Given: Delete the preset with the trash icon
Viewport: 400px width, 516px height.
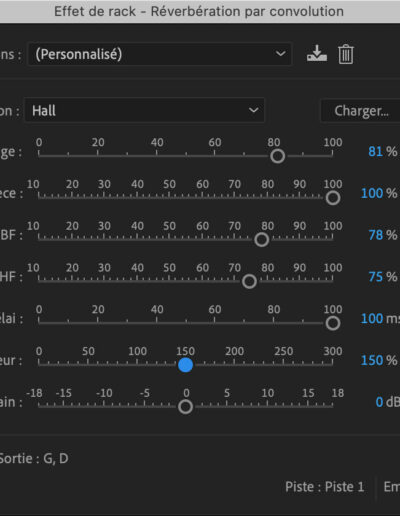Looking at the screenshot, I should (x=346, y=54).
